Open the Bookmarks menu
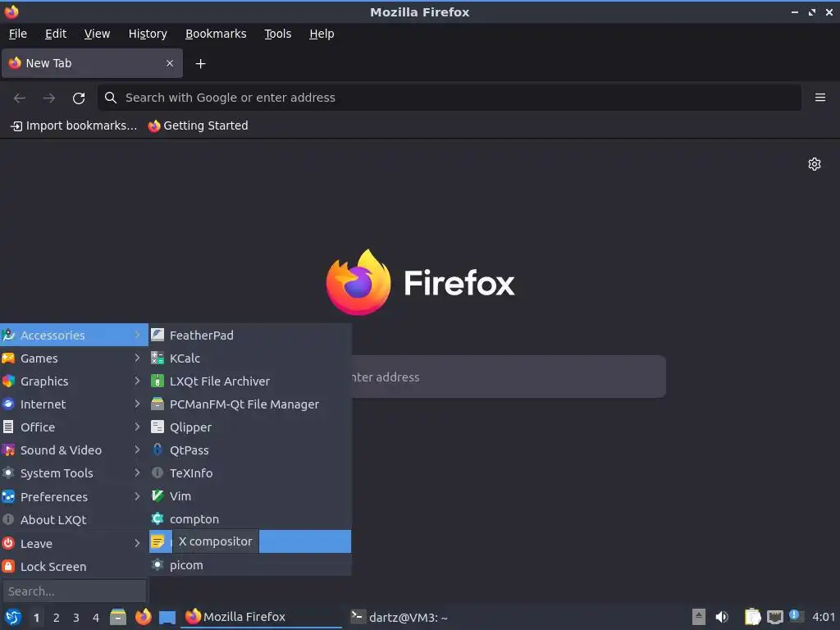 [x=216, y=34]
